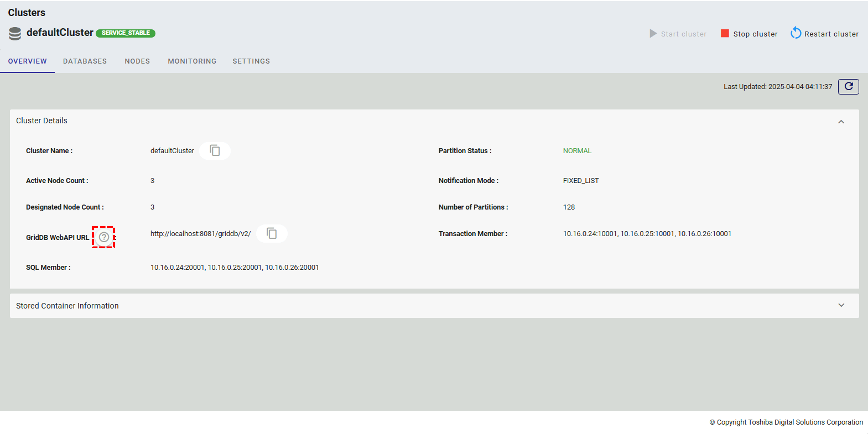This screenshot has width=868, height=434.
Task: Click the Restart cluster circular arrow icon
Action: 796,33
